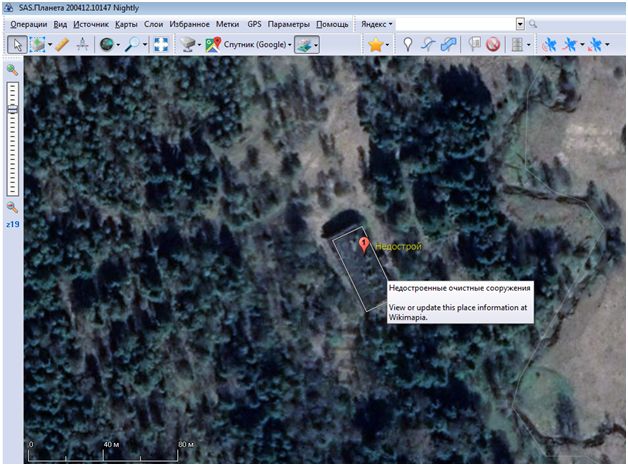Expand the globe go-to dropdown arrow
This screenshot has width=628, height=466.
pyautogui.click(x=118, y=44)
